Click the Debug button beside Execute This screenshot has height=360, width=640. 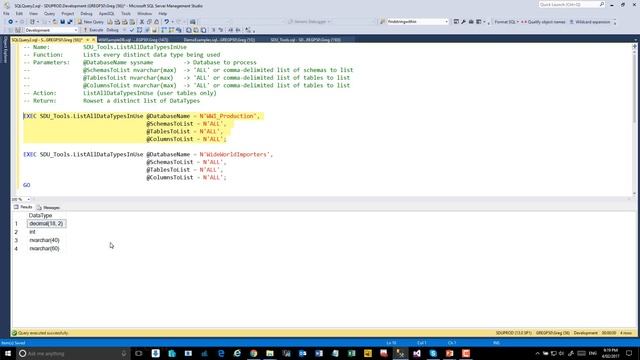coord(112,30)
